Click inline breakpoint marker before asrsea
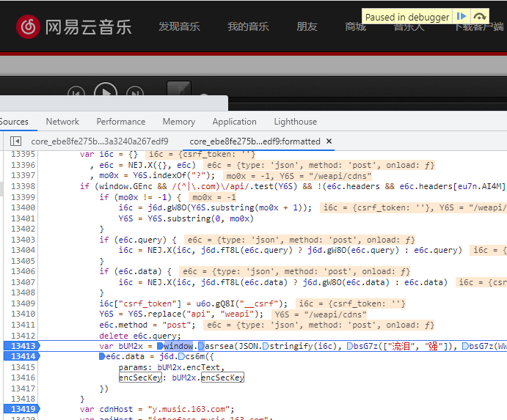 [x=201, y=347]
